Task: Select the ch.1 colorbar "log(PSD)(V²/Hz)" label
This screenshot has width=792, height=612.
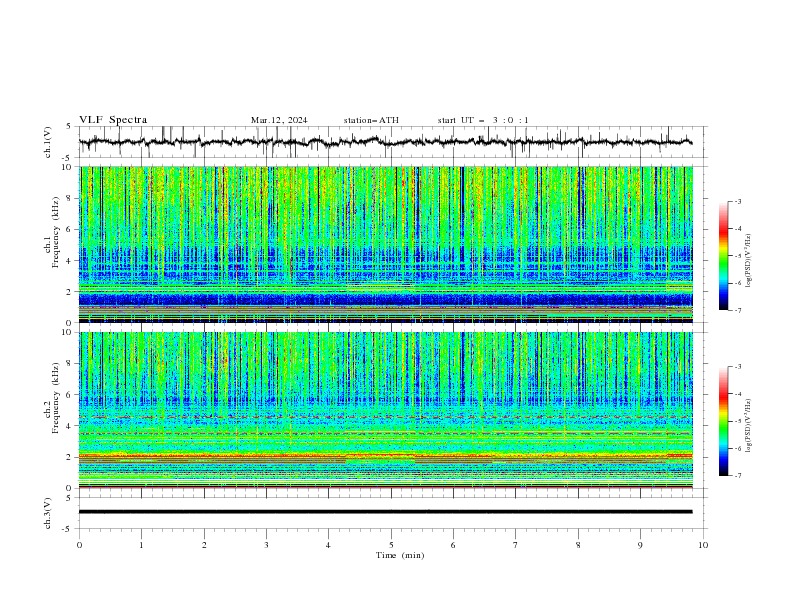Action: [748, 261]
